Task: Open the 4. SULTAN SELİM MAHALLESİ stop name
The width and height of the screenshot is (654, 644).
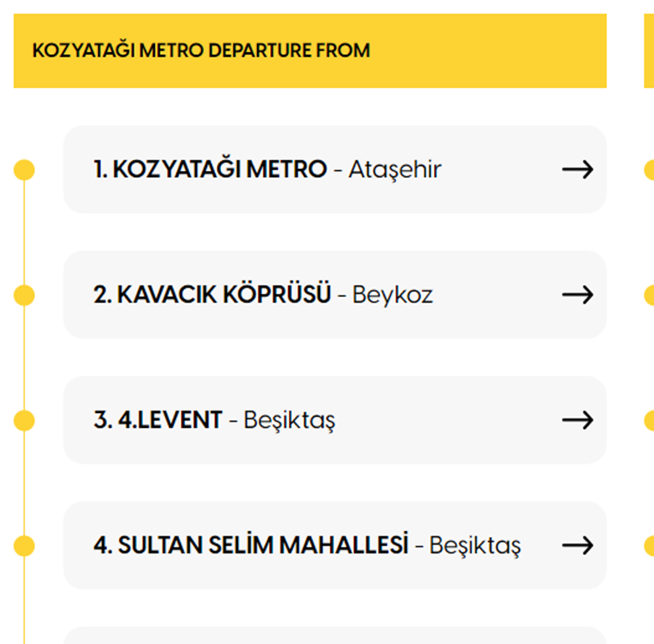Action: 251,546
